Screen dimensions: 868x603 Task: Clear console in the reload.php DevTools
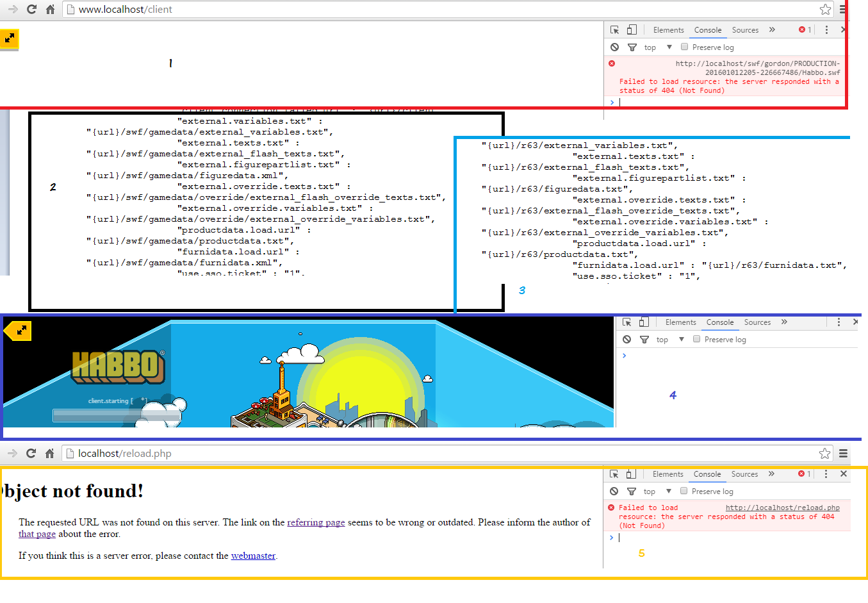pos(614,491)
